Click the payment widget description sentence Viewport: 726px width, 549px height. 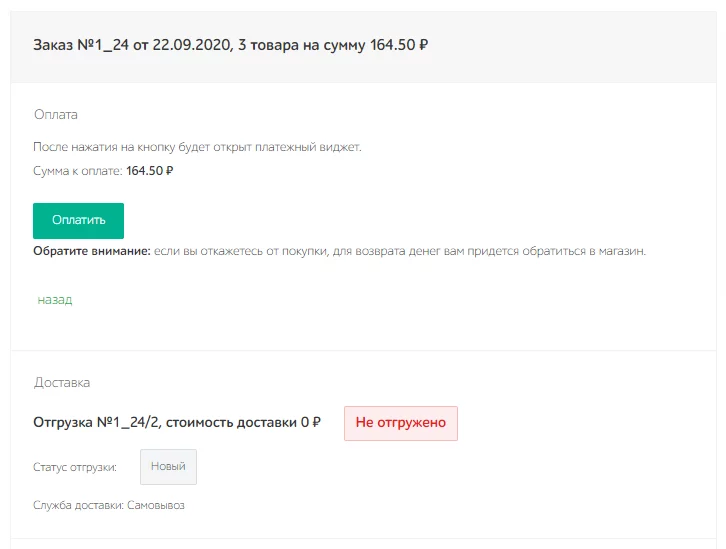197,147
